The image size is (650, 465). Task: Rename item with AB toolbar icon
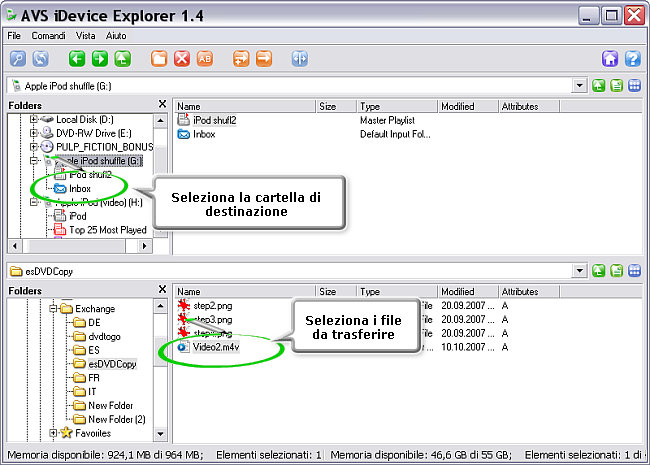click(x=204, y=58)
